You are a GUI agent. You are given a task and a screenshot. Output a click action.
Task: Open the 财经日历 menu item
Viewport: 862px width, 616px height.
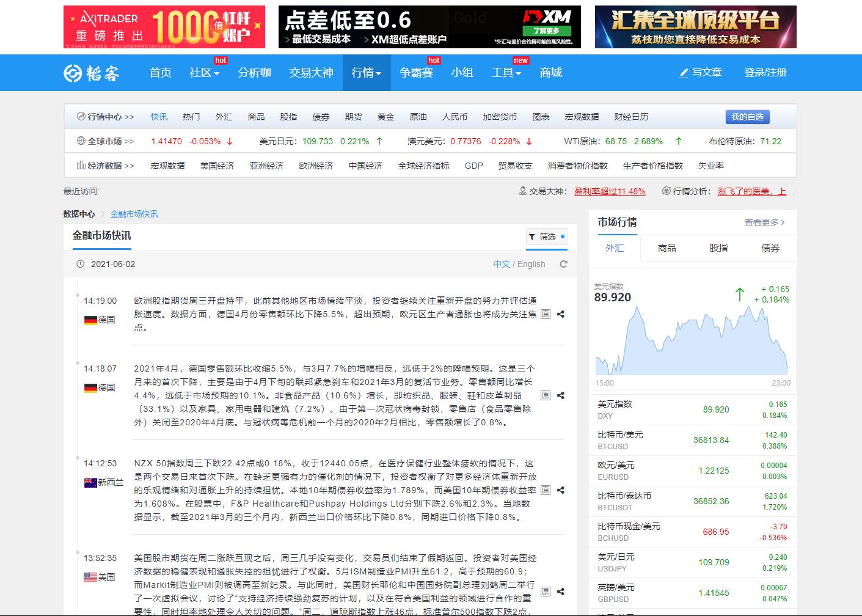coord(630,117)
